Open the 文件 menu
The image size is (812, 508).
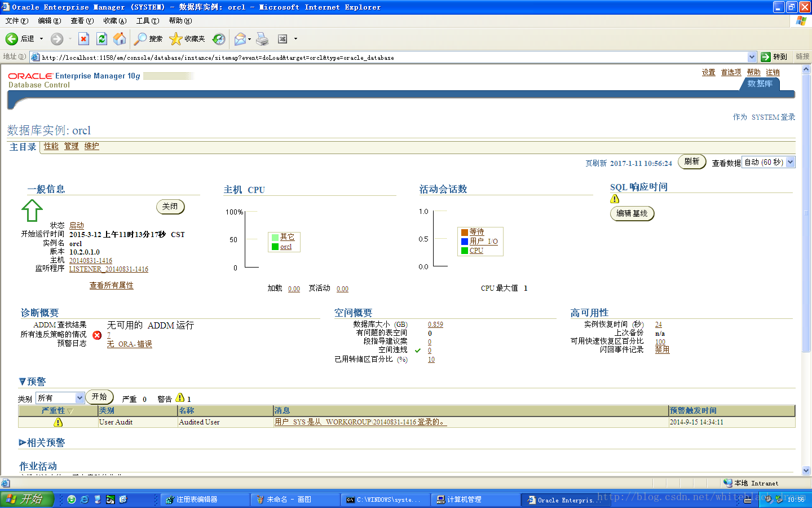[17, 21]
